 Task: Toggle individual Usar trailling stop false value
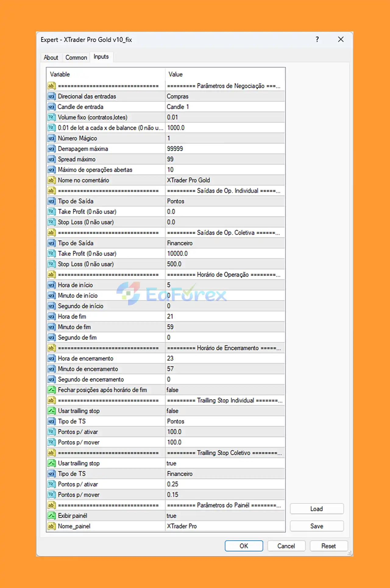tap(225, 411)
